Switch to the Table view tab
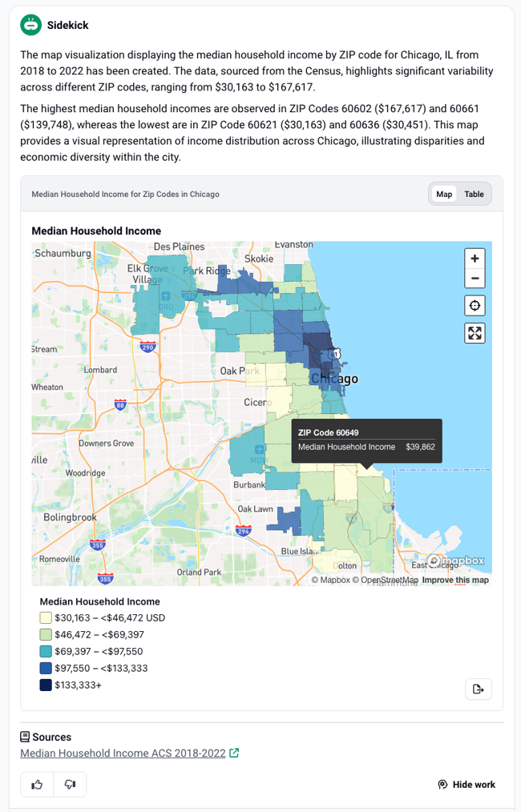Viewport: 521px width, 812px height. click(474, 194)
